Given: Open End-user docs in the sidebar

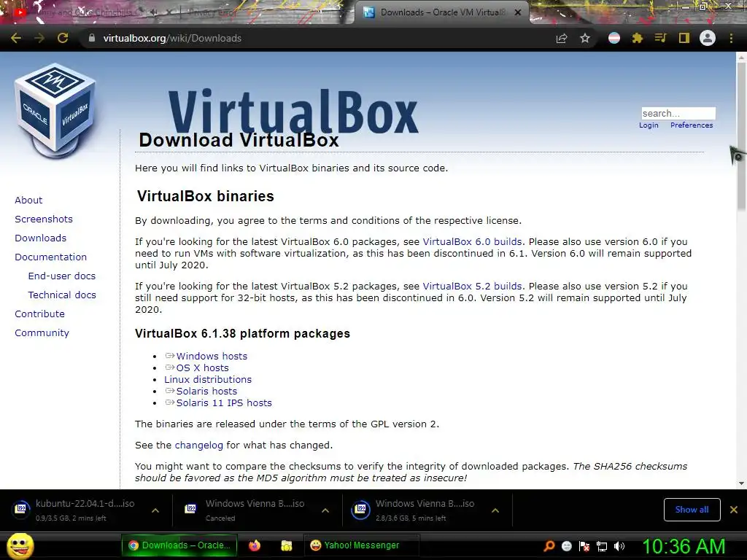Looking at the screenshot, I should (x=62, y=276).
